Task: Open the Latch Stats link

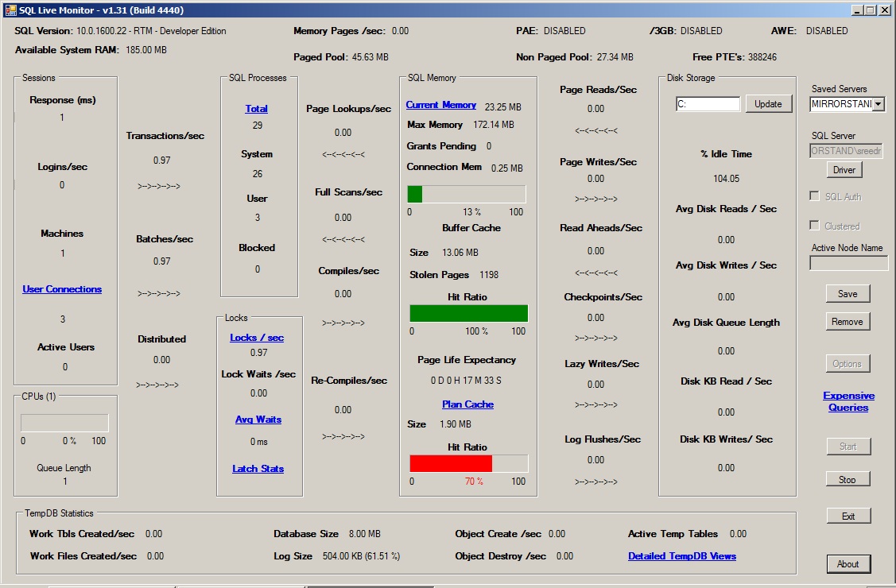Action: pyautogui.click(x=258, y=469)
